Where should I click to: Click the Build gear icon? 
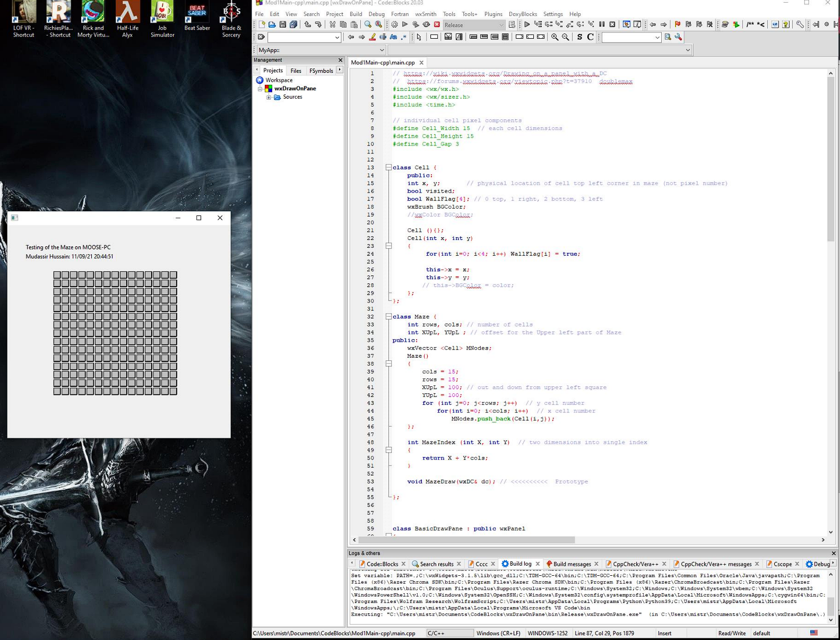pos(394,24)
